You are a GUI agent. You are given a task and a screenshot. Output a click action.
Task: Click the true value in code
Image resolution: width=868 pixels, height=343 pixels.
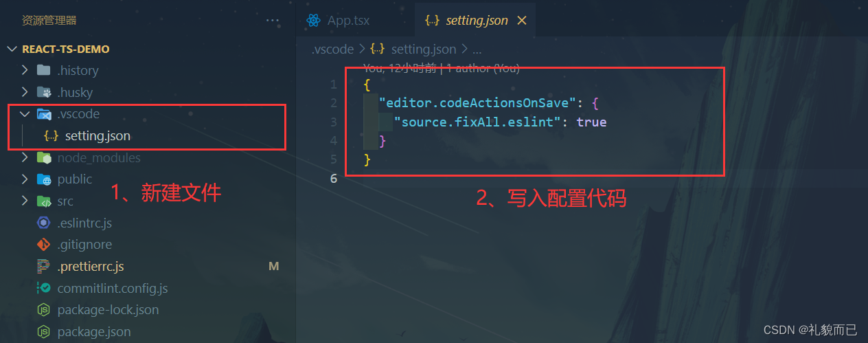(591, 122)
